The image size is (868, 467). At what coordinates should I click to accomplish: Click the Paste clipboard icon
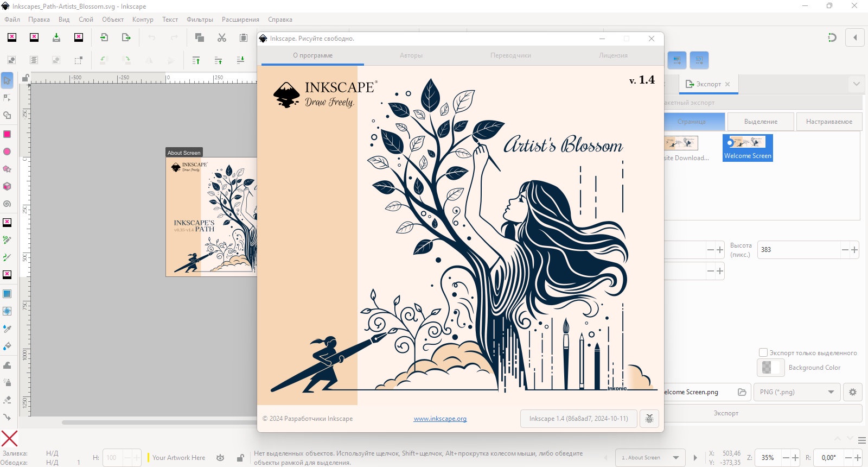[x=244, y=37]
